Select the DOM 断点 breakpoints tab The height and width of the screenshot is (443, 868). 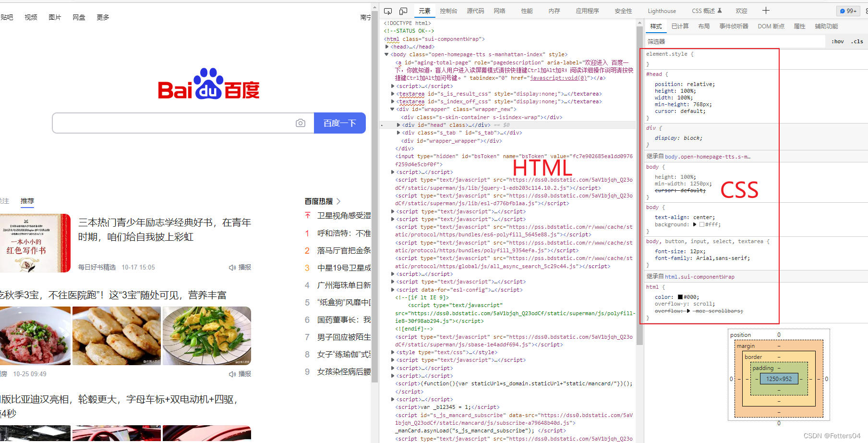pyautogui.click(x=771, y=26)
